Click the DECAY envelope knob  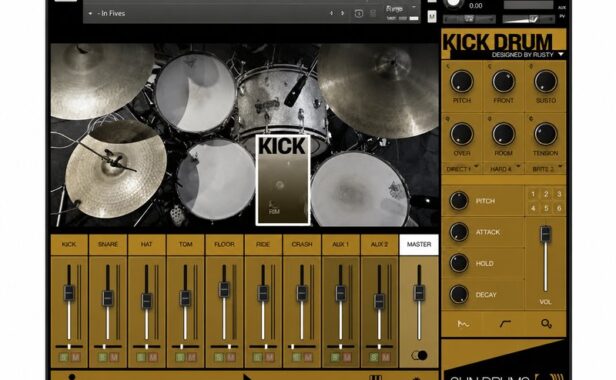coord(458,294)
